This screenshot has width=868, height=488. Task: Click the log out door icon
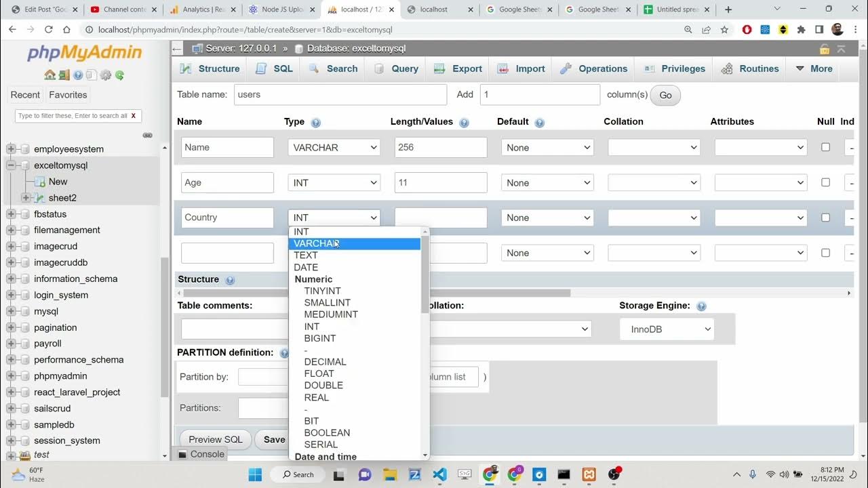click(x=64, y=75)
